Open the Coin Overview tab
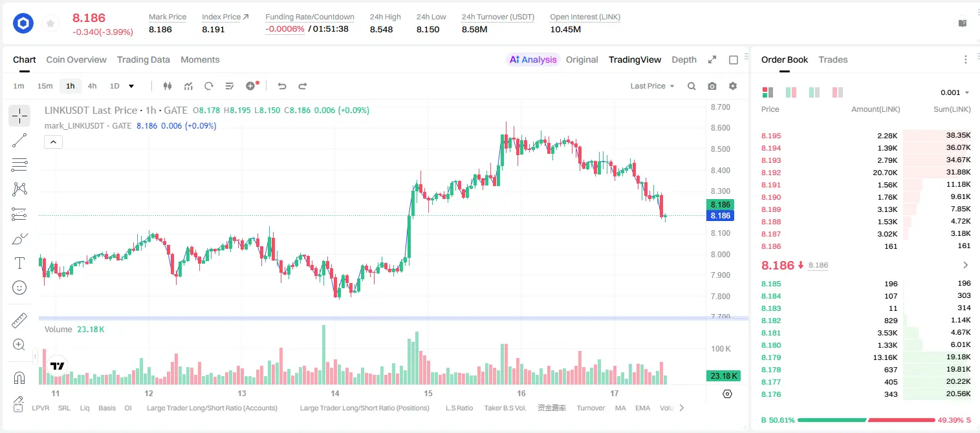The height and width of the screenshot is (433, 980). coord(76,59)
